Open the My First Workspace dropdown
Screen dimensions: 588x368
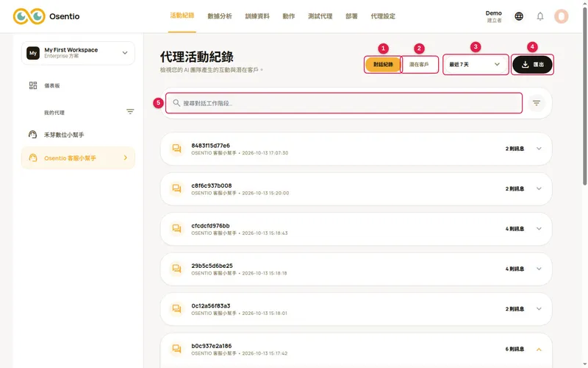[x=78, y=53]
